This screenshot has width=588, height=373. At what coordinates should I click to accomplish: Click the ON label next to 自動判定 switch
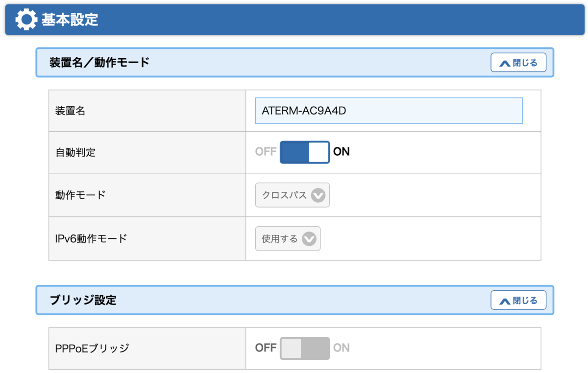[x=342, y=152]
